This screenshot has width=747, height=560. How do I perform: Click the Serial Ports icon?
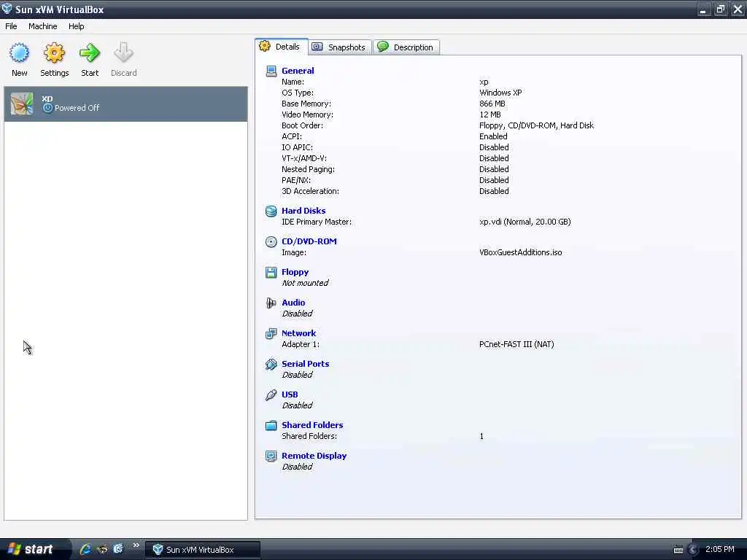pyautogui.click(x=271, y=365)
